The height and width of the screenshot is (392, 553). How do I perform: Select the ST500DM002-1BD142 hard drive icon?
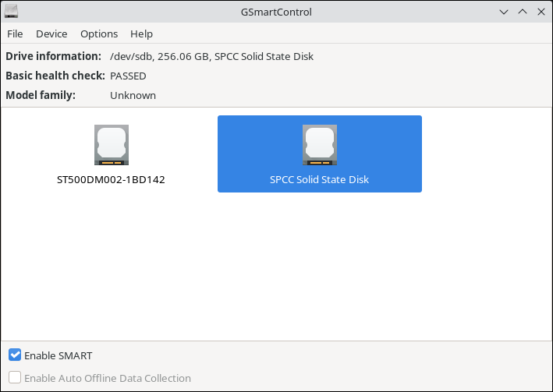pos(111,145)
